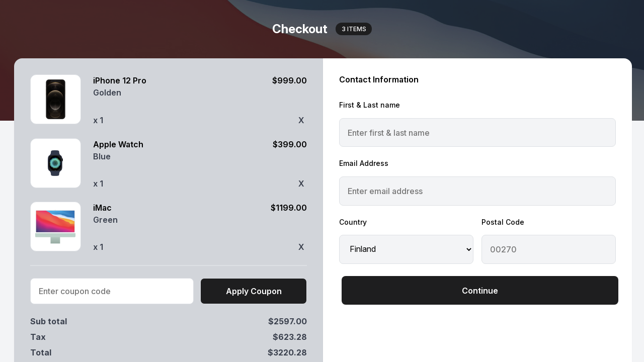This screenshot has height=362, width=644.
Task: Focus the first and last name field
Action: [x=477, y=132]
